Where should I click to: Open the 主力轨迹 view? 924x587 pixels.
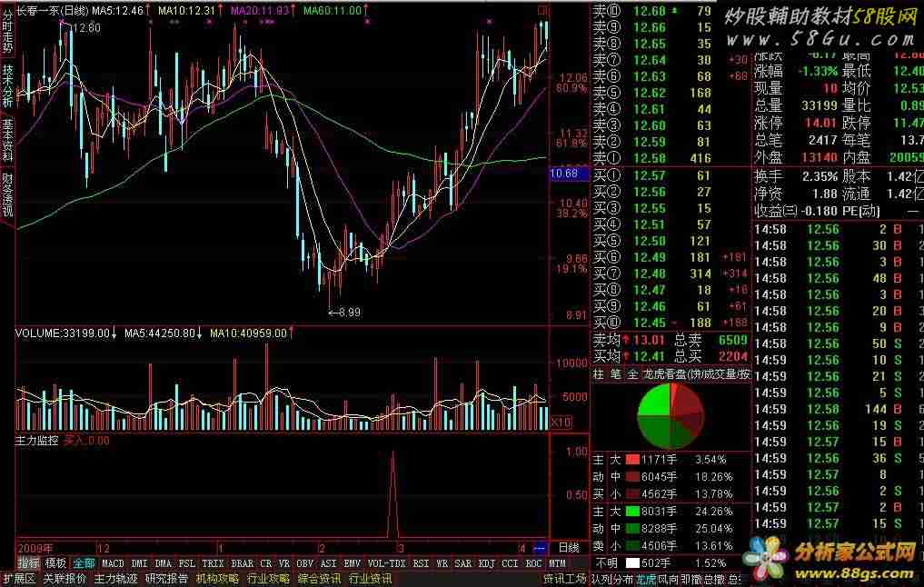116,580
